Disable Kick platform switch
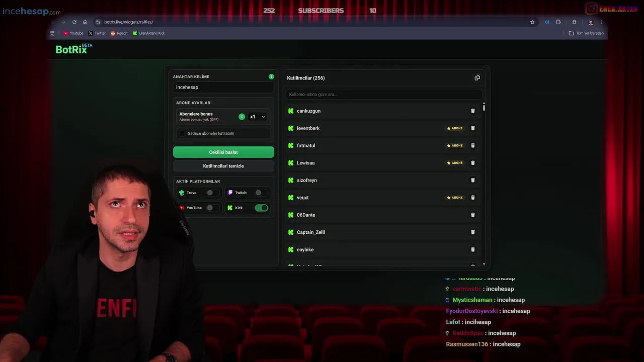The height and width of the screenshot is (362, 644). pos(261,208)
